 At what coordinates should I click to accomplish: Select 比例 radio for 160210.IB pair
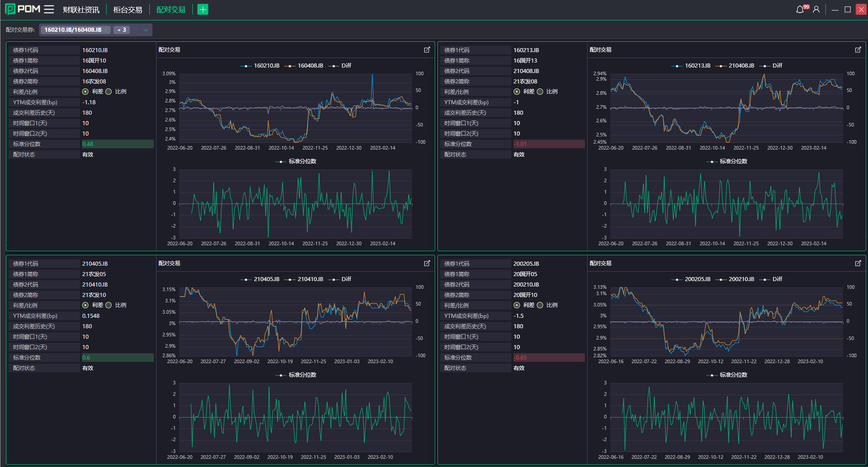coord(109,92)
